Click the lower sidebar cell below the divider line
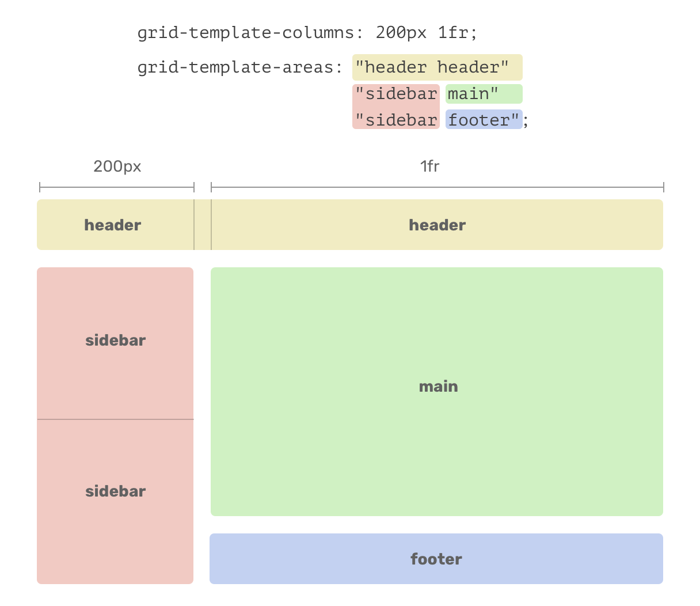The image size is (700, 606). coord(115,501)
